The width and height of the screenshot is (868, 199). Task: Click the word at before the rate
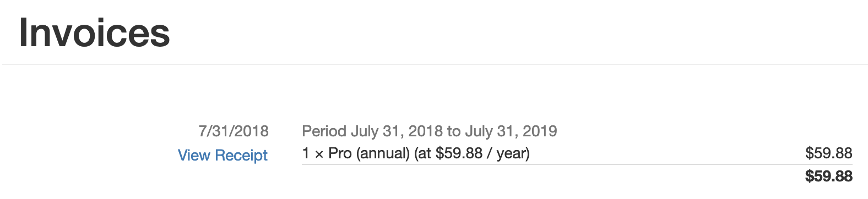coord(424,153)
